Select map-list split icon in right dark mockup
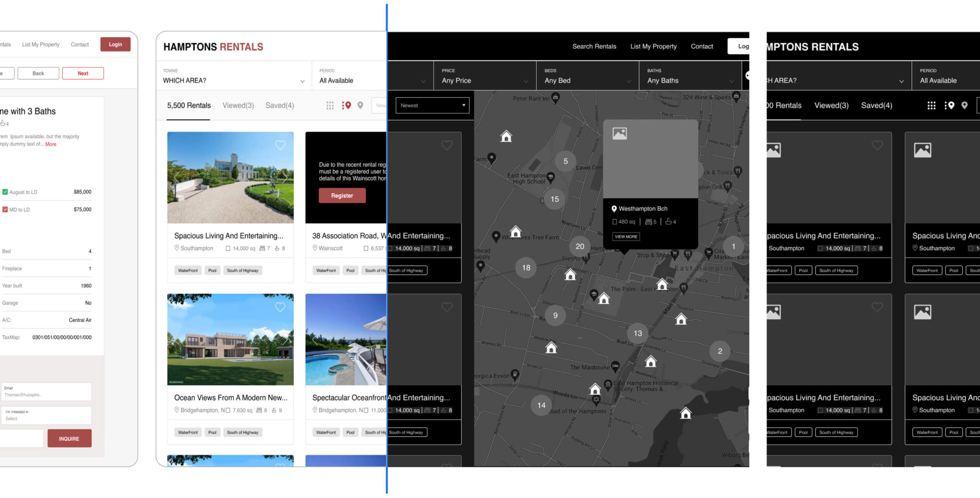Screen dimensions: 980x498 coord(949,106)
